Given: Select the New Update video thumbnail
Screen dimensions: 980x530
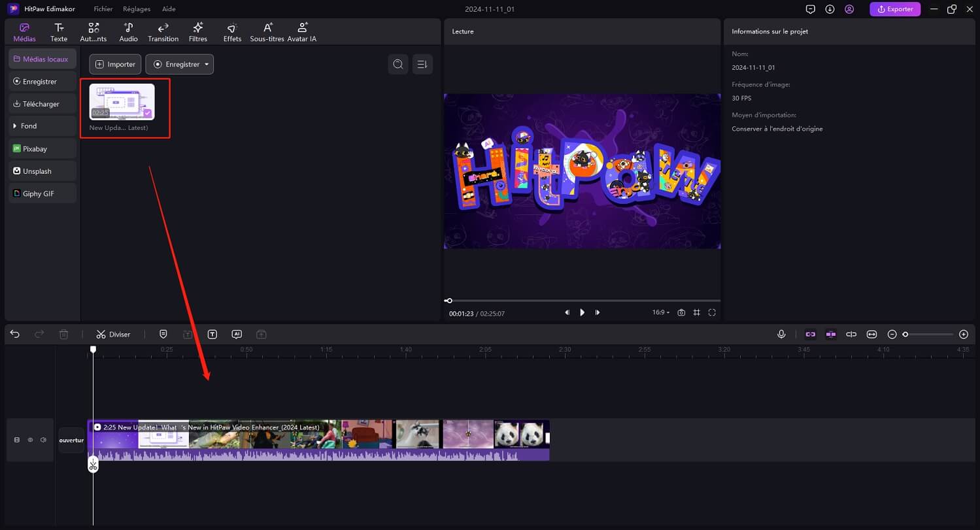Looking at the screenshot, I should pos(122,101).
